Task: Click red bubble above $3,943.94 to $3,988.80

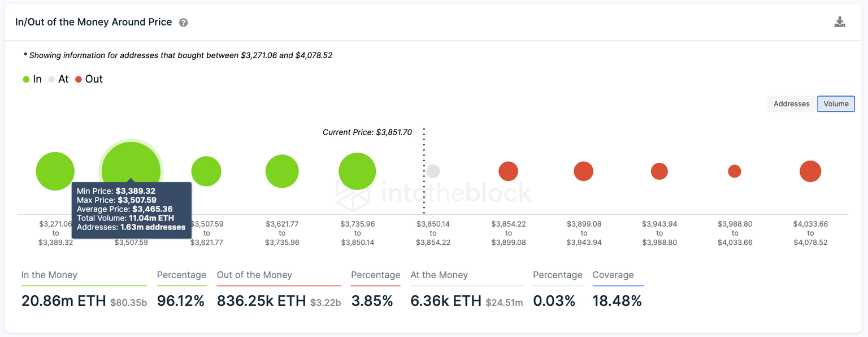Action: [659, 171]
